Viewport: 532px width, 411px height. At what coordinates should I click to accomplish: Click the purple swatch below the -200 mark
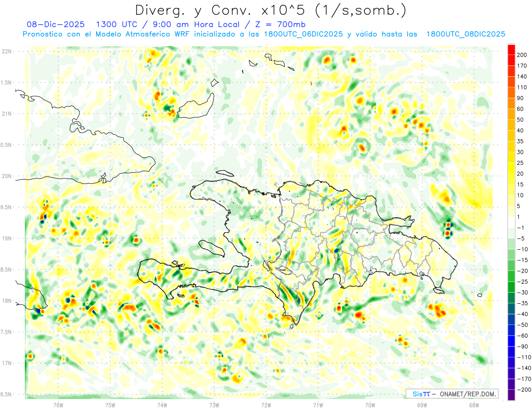click(511, 395)
